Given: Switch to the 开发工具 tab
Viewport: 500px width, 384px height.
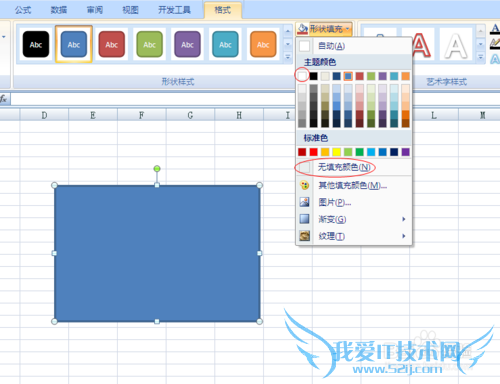Looking at the screenshot, I should pyautogui.click(x=174, y=10).
